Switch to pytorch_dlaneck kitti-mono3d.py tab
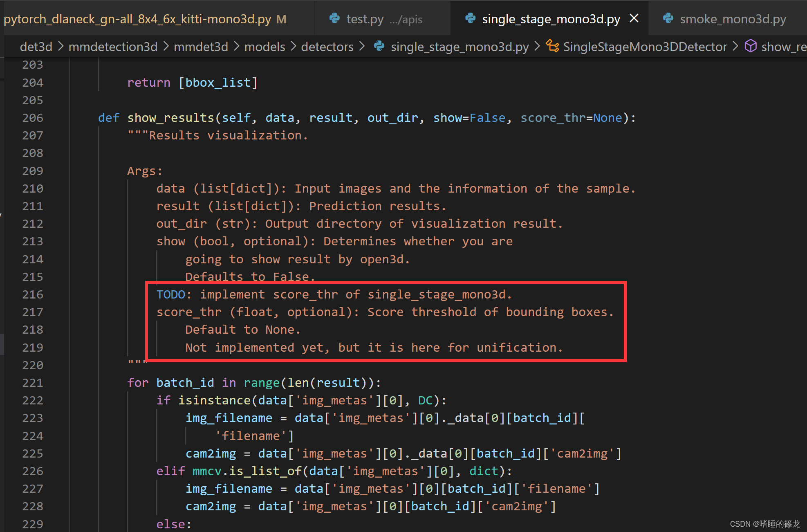 coord(137,19)
